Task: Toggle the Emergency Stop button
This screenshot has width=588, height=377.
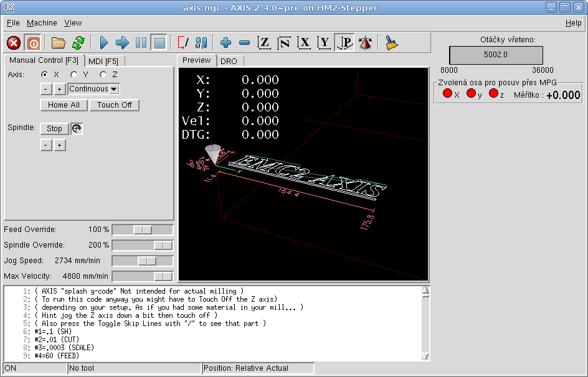Action: point(14,43)
